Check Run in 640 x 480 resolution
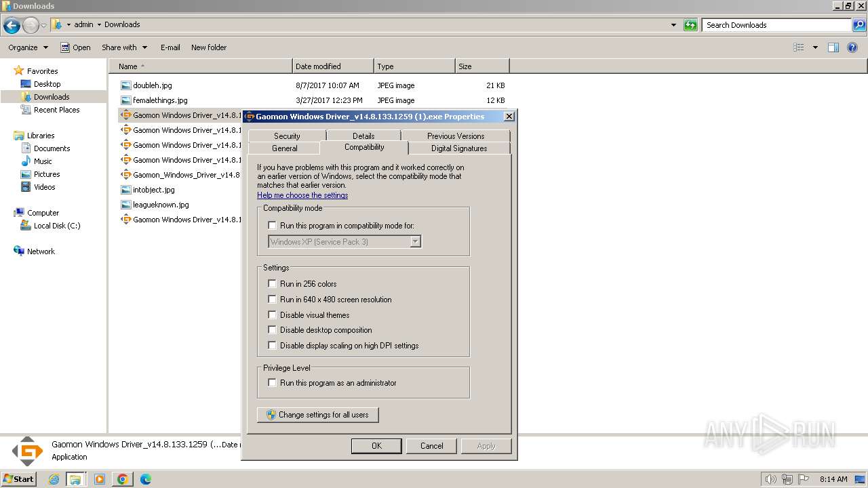The image size is (868, 488). (273, 300)
